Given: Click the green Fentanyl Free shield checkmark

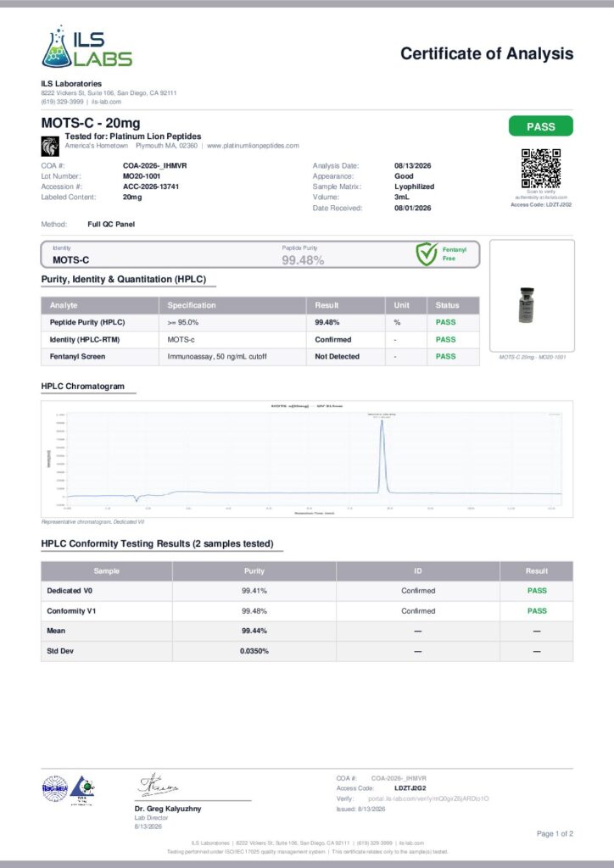Looking at the screenshot, I should tap(427, 254).
